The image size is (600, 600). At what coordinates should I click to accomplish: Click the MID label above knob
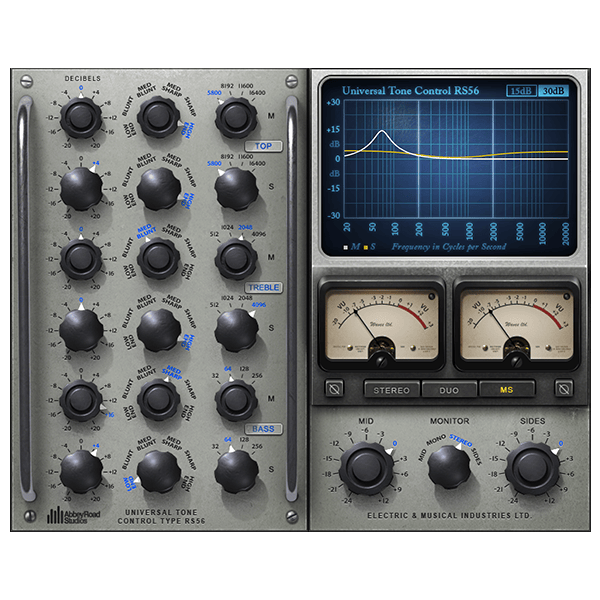(x=366, y=421)
